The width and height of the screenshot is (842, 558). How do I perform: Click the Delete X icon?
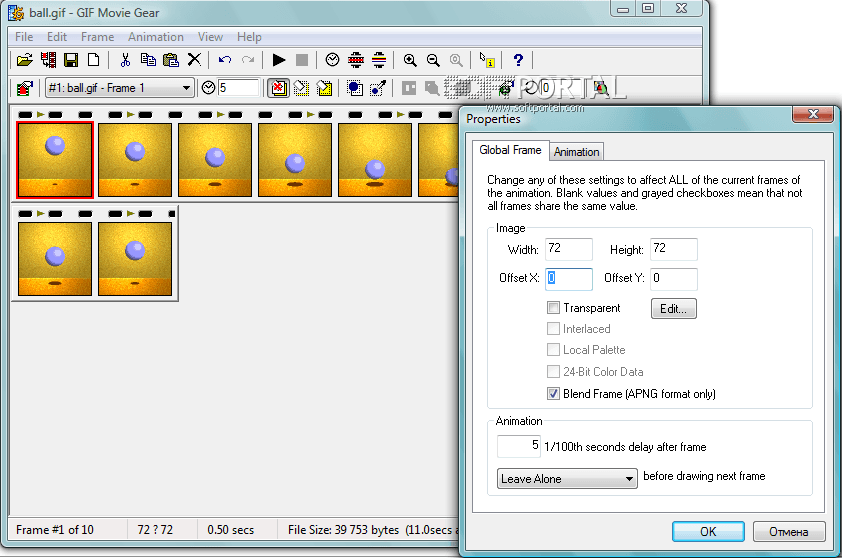tap(194, 60)
